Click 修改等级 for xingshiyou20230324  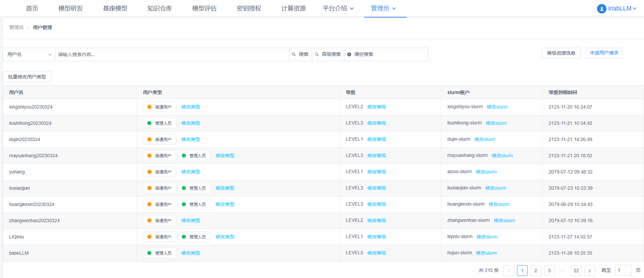tap(377, 107)
